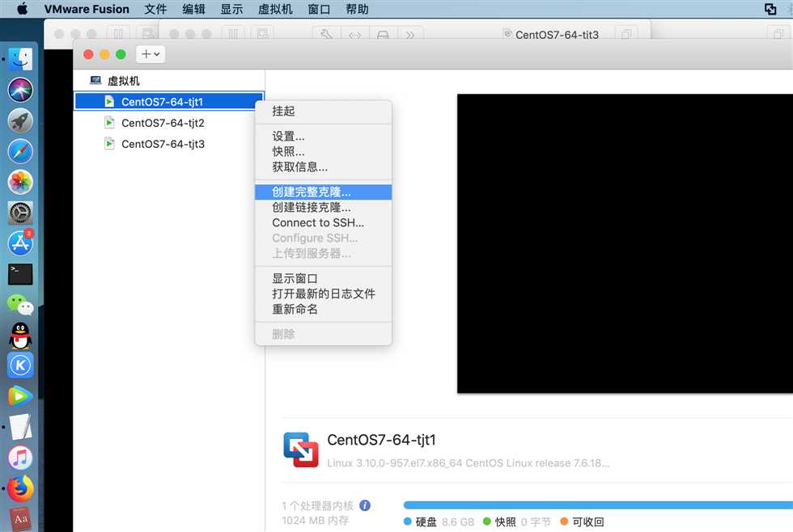793x532 pixels.
Task: Open the 编辑 menu
Action: click(193, 9)
